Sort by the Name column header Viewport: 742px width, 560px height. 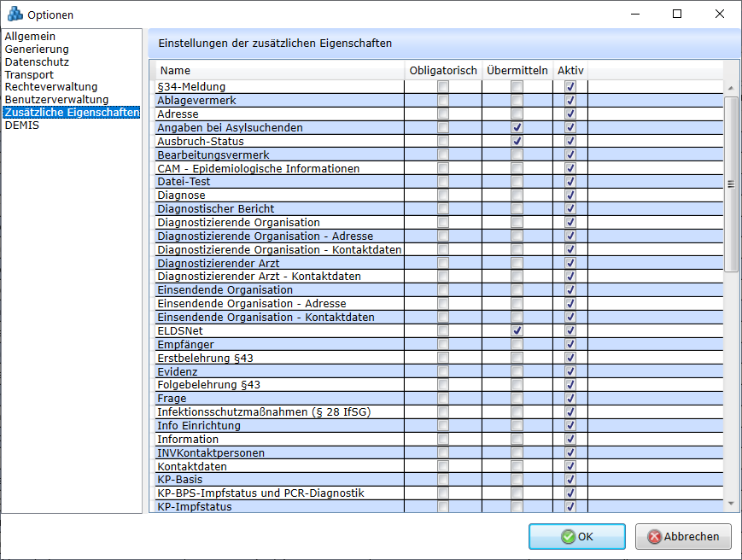tap(176, 71)
